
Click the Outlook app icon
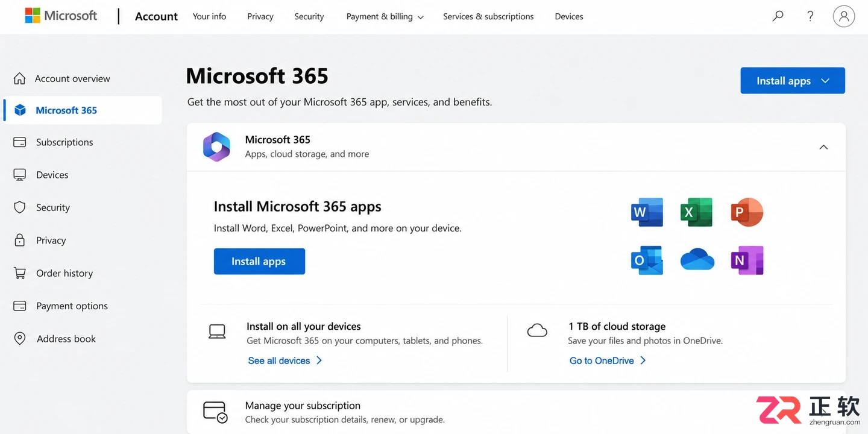(x=647, y=260)
